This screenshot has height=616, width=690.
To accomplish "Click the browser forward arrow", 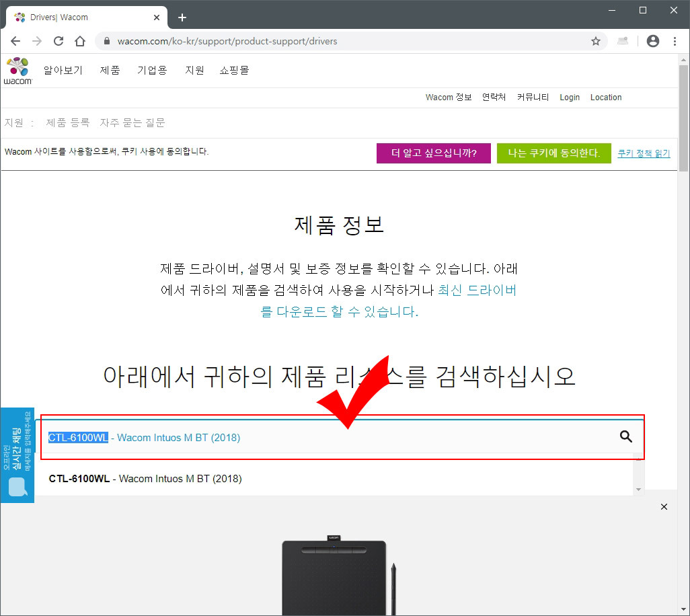I will tap(37, 42).
